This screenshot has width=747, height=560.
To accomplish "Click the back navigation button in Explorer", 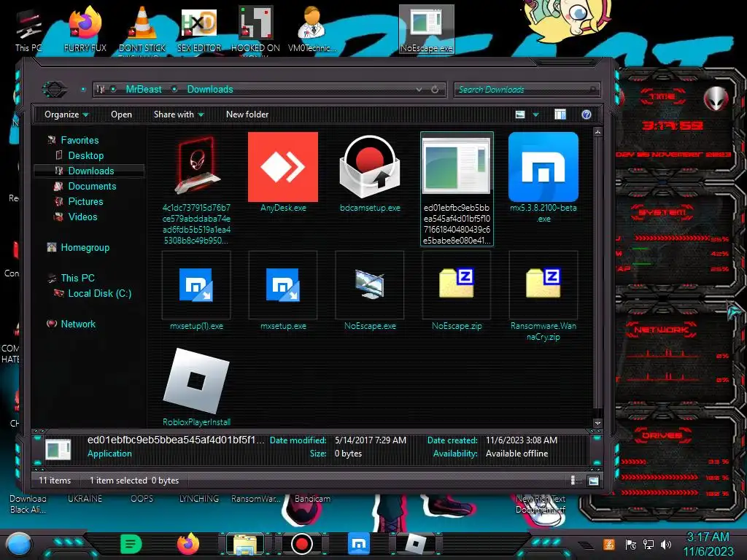I will pos(54,89).
